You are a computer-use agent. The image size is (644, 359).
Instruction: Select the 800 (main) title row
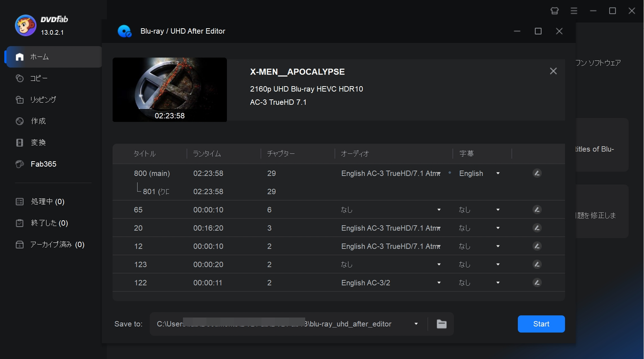[x=339, y=173]
